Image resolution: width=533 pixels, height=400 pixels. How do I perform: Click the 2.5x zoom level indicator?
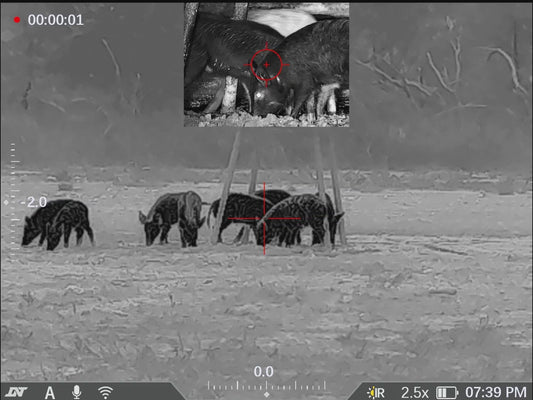(414, 393)
